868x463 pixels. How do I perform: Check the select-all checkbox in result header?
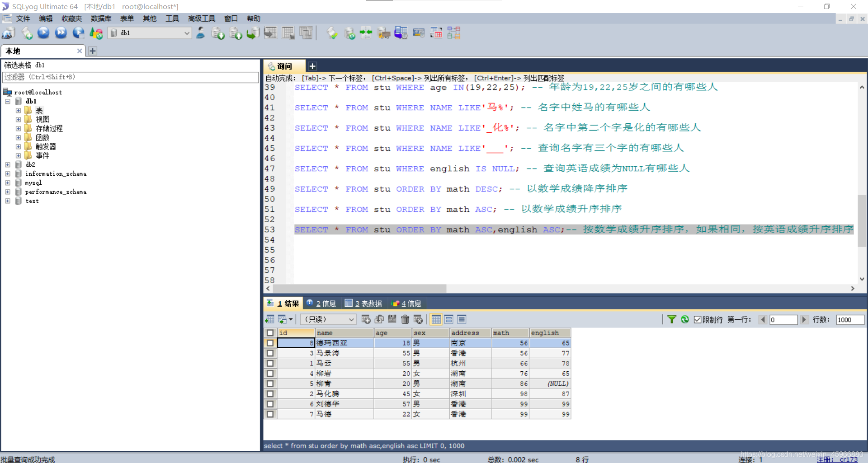270,333
